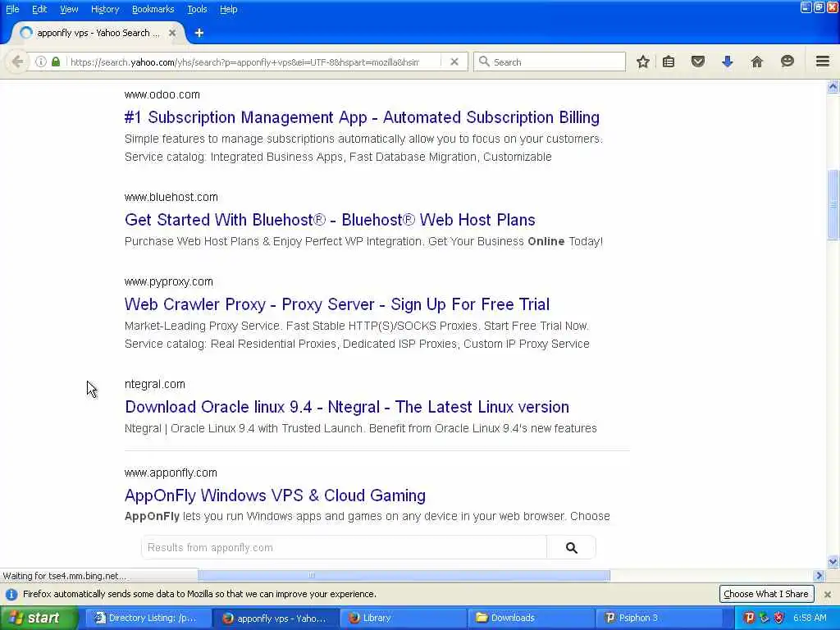Open a new tab with plus button

[x=199, y=33]
